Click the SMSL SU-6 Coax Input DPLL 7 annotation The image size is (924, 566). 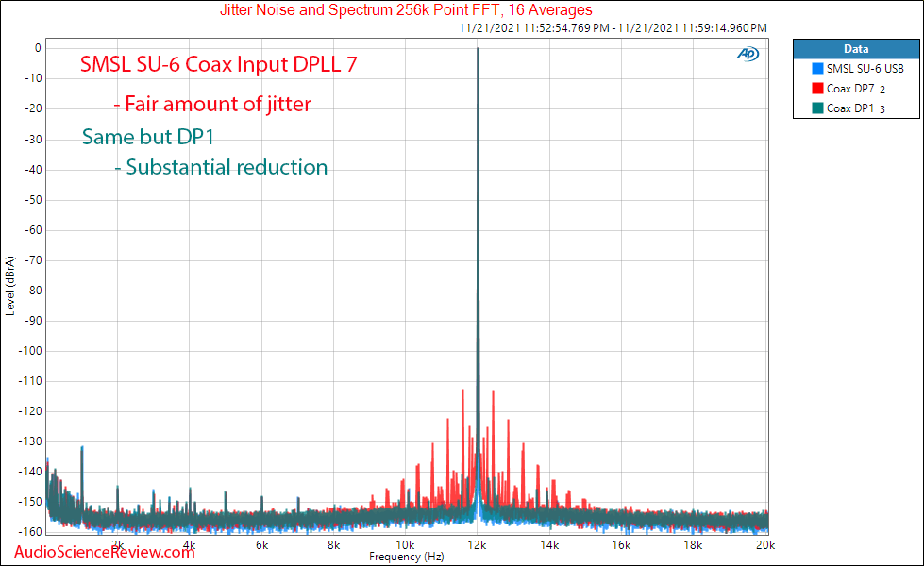tap(219, 64)
